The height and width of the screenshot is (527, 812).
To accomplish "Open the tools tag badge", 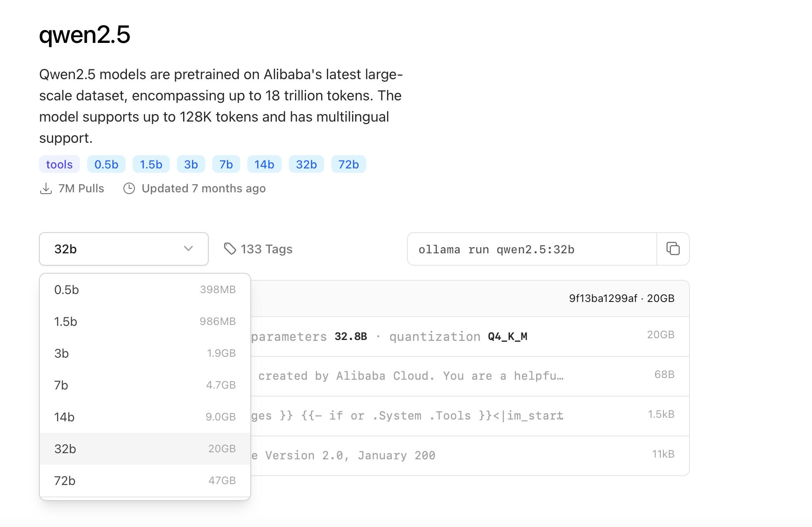I will [59, 164].
